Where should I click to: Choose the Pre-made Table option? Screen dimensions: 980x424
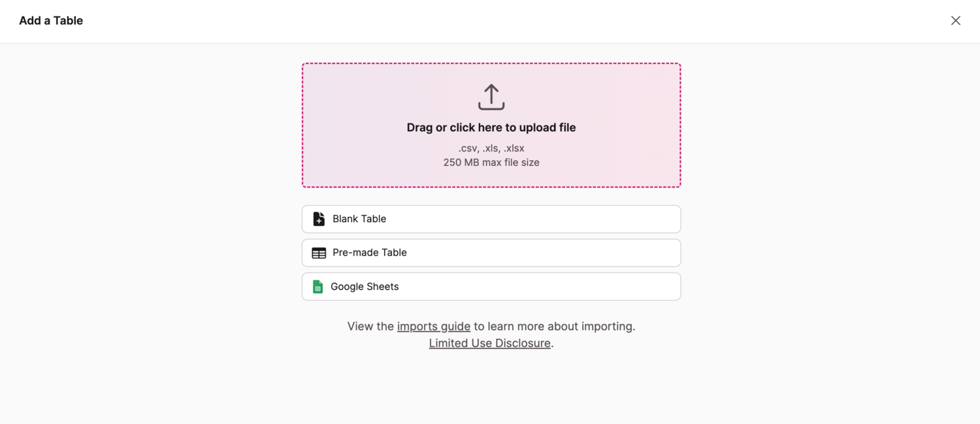pos(491,253)
